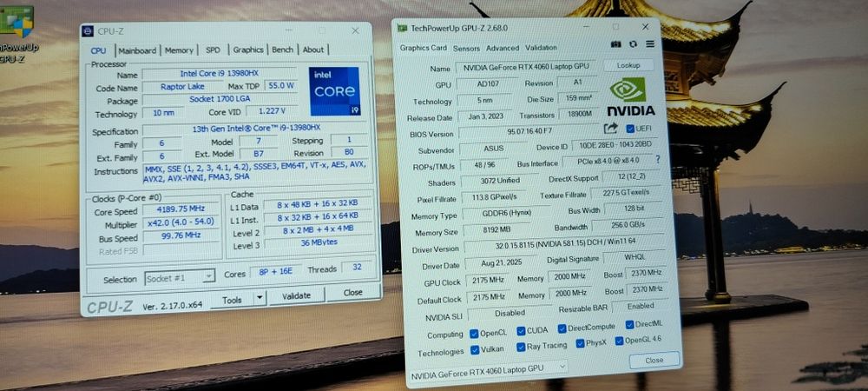Select the Graphics Card tab in GPU-Z

[x=424, y=48]
